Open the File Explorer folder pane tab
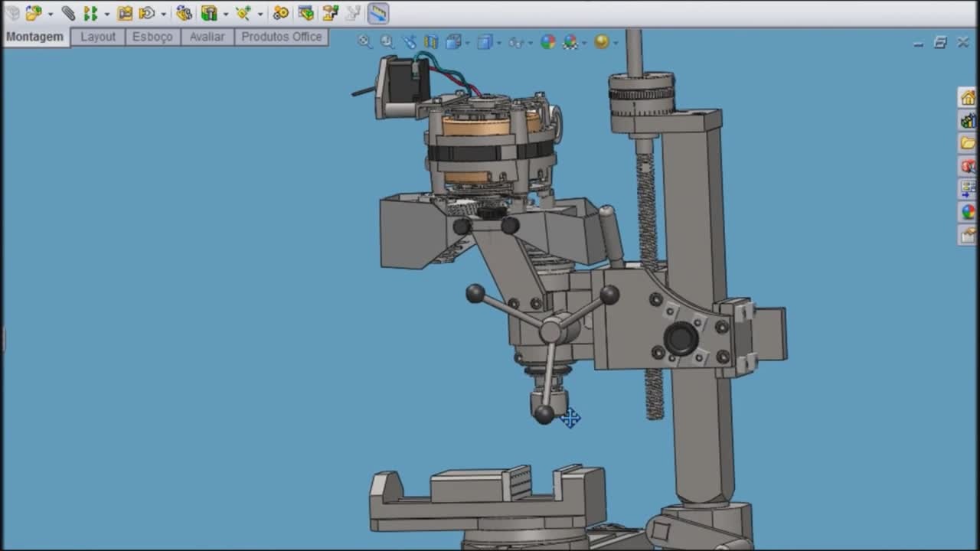Screen dimensions: 980x551 coord(968,143)
